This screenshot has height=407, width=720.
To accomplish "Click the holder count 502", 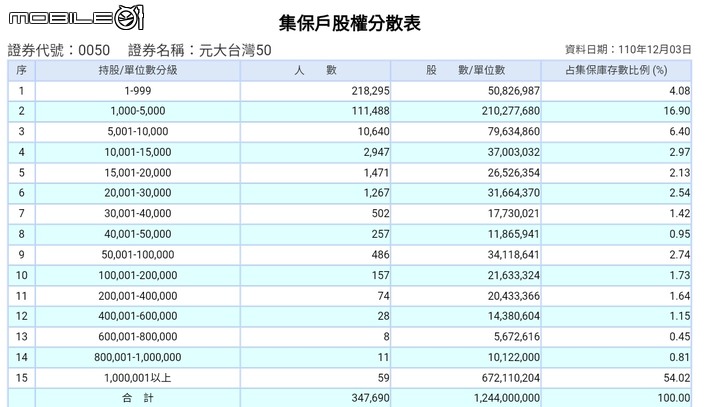I will click(381, 214).
